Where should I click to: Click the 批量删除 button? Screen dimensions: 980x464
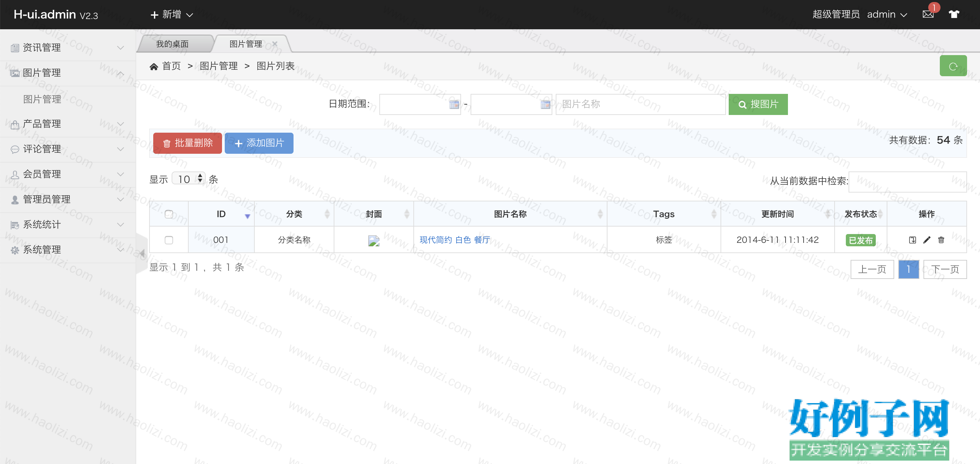coord(187,143)
